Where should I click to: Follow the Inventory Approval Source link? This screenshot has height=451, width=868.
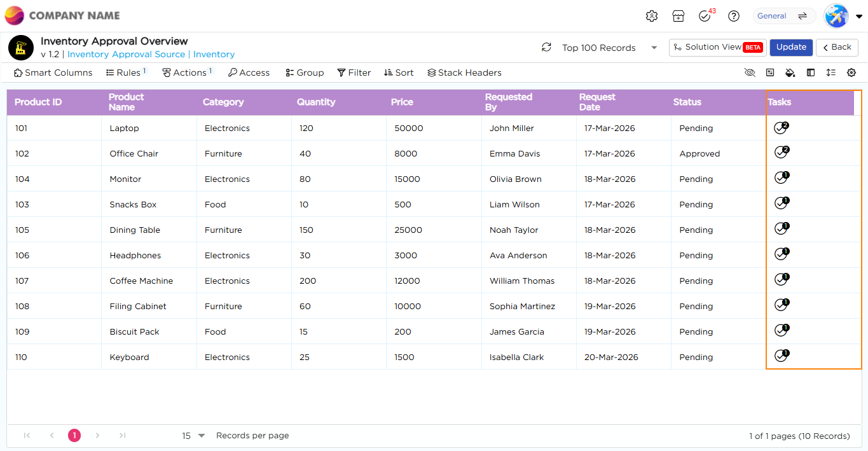(x=126, y=55)
